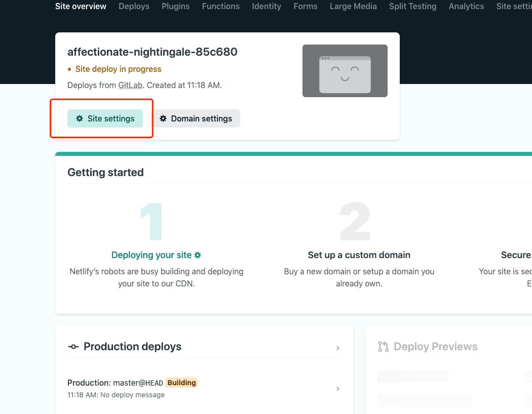Open Set up a custom domain step
This screenshot has width=532, height=414.
(x=359, y=255)
